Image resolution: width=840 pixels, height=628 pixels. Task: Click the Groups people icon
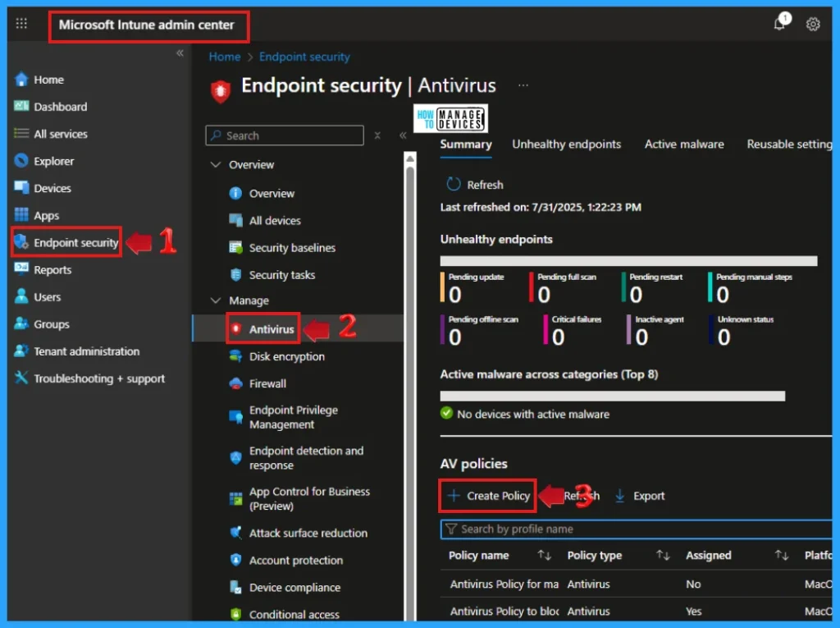[21, 323]
